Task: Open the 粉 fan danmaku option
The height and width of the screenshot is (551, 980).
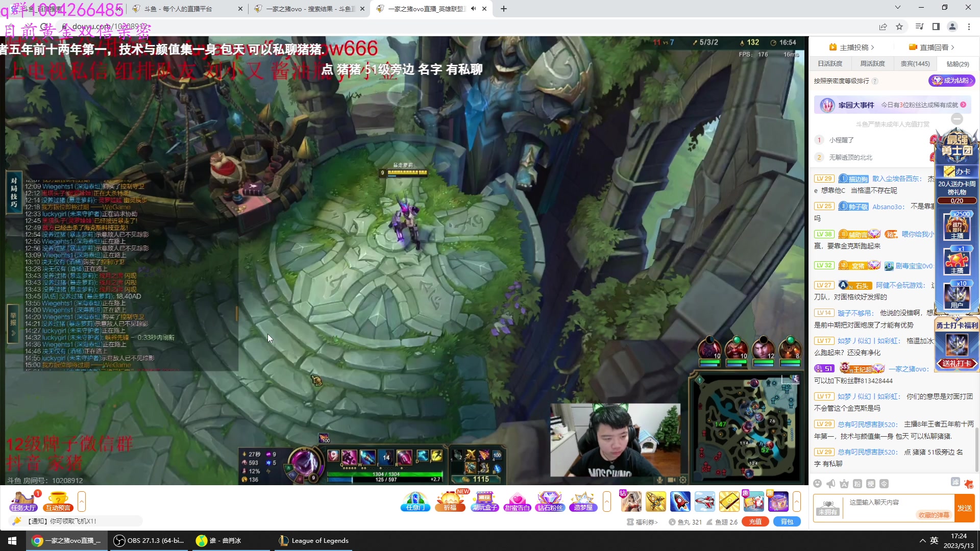Action: click(857, 484)
